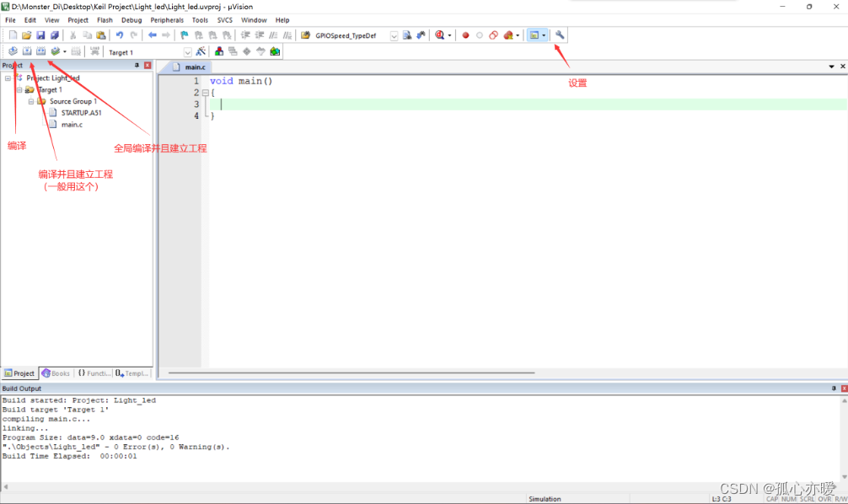This screenshot has width=848, height=504.
Task: Fold the main function code block
Action: point(206,93)
